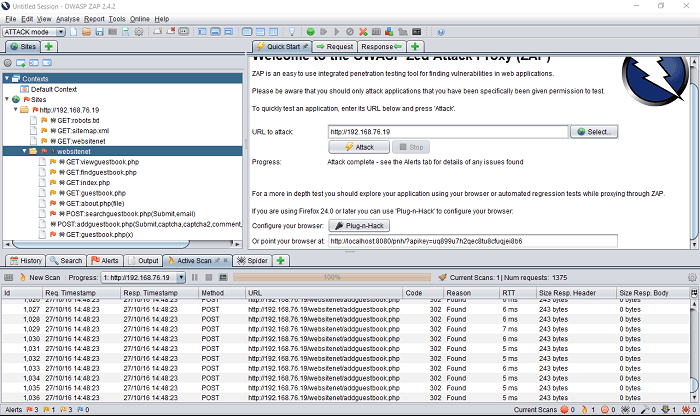This screenshot has height=416, width=700.
Task: Collapse the websitenet folder node
Action: click(x=25, y=151)
